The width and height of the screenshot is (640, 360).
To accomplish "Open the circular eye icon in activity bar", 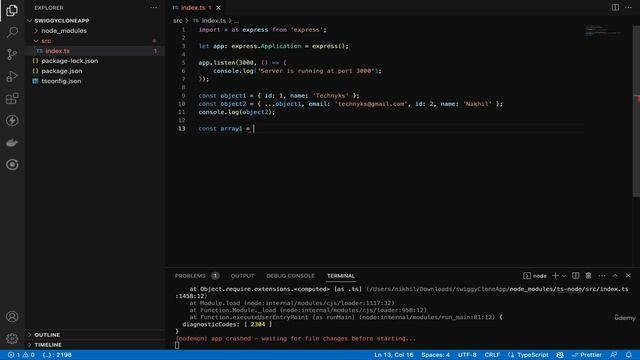I will coord(12,164).
